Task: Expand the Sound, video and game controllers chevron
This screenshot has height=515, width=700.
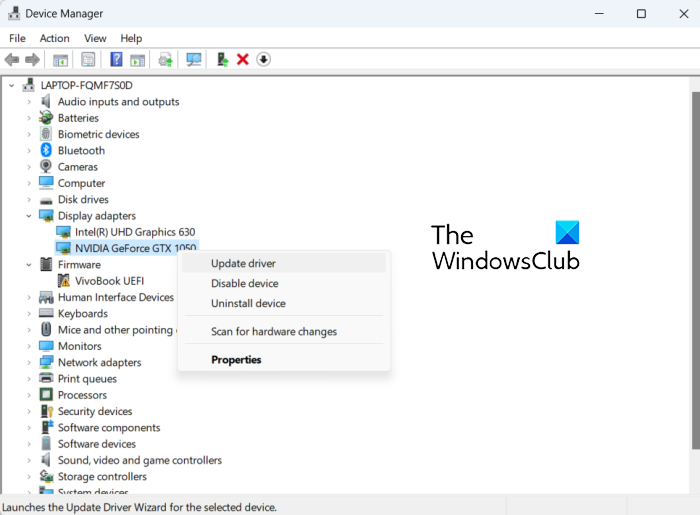Action: (29, 460)
